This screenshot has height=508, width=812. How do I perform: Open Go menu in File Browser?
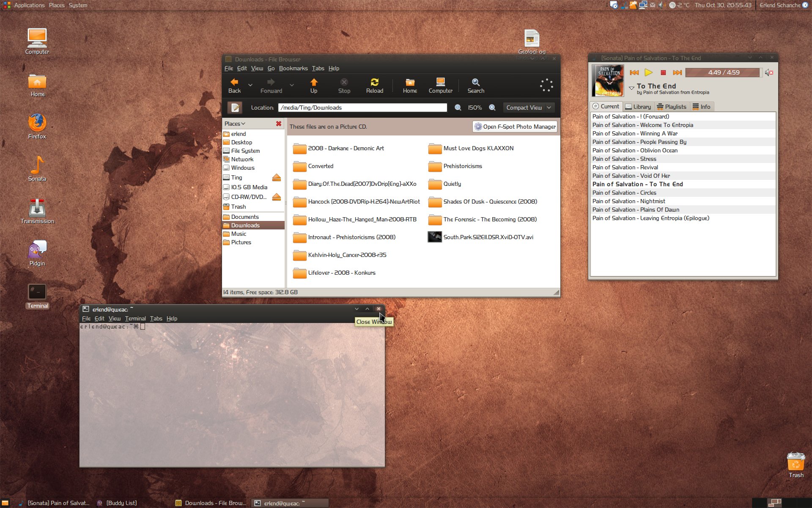tap(271, 68)
